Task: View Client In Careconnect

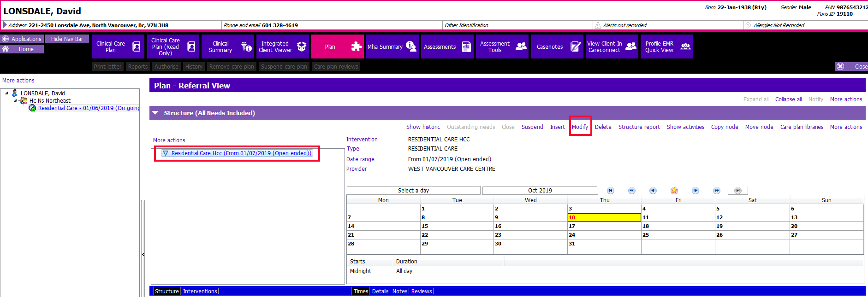Action: coord(612,47)
